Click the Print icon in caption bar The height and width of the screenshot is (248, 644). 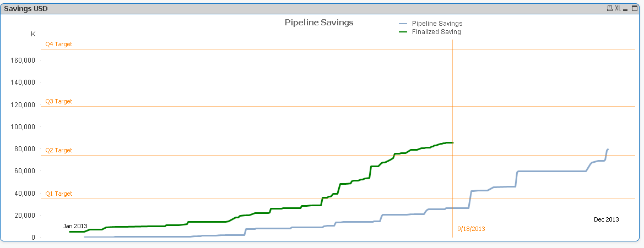point(609,8)
